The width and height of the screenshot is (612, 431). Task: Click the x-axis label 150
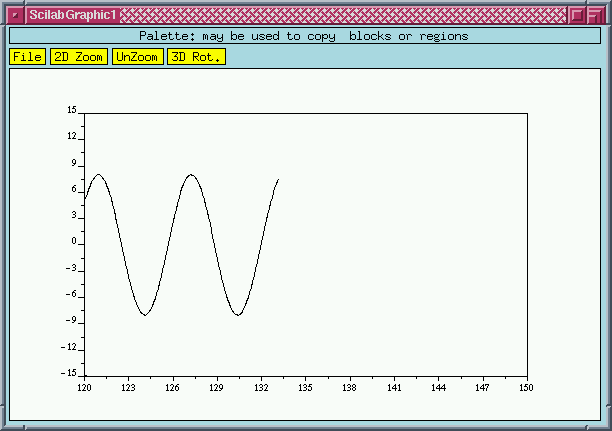(x=526, y=387)
